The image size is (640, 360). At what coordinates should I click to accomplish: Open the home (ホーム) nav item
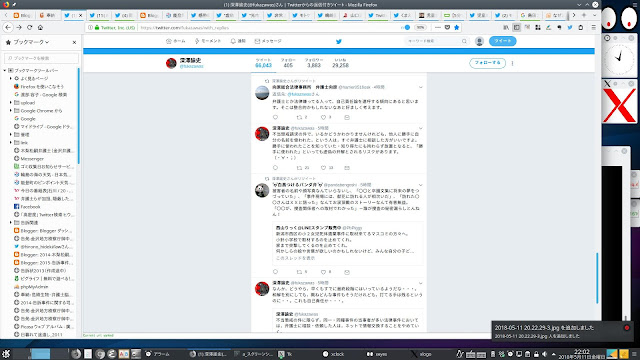click(x=176, y=41)
